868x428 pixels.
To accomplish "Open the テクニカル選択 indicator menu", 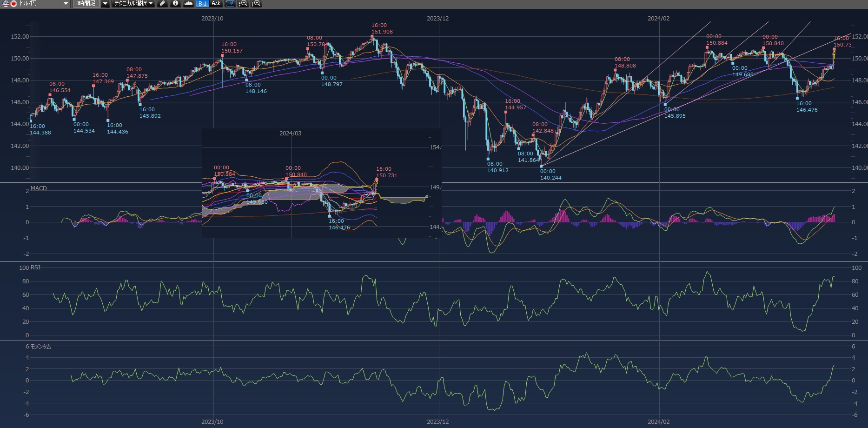I will pyautogui.click(x=133, y=4).
